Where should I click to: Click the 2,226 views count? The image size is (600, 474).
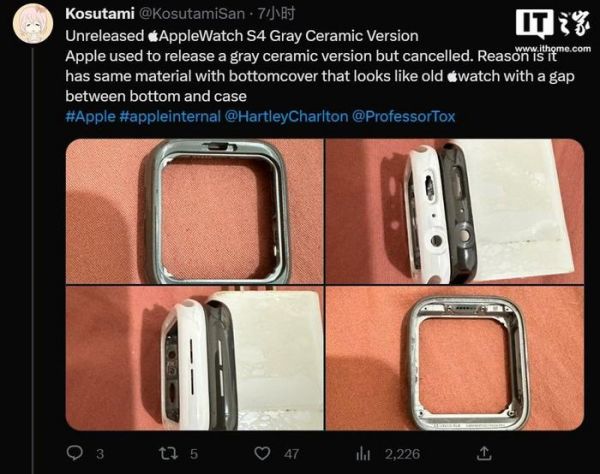point(402,454)
